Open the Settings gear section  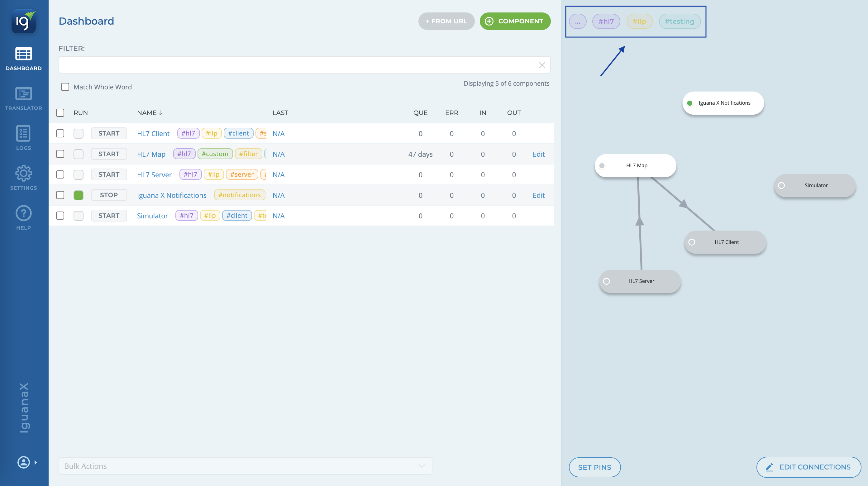24,178
